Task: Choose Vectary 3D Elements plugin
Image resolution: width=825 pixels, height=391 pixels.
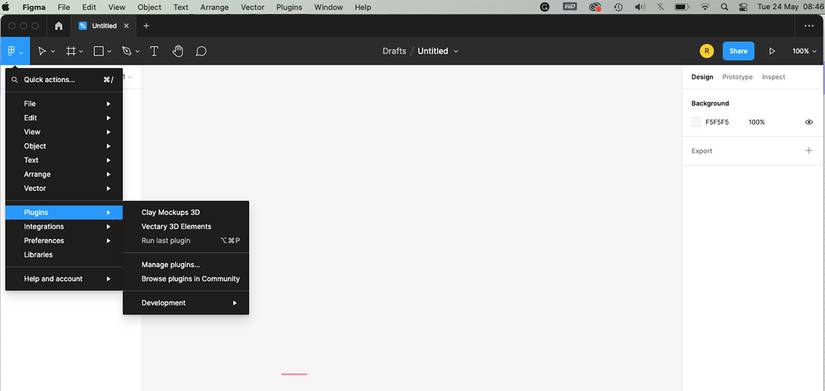Action: 186,226
